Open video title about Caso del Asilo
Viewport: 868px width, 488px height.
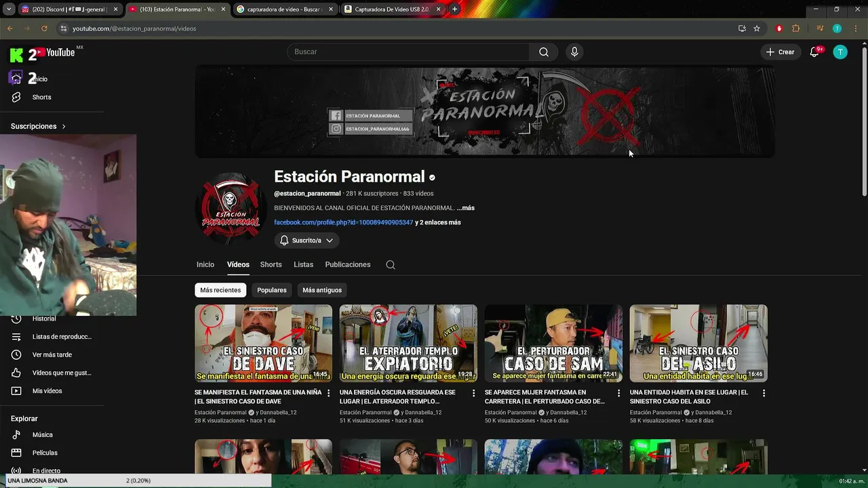pyautogui.click(x=689, y=396)
